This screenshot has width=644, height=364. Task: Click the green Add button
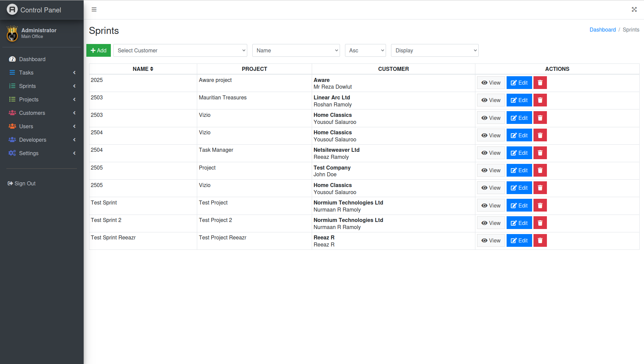pos(98,50)
